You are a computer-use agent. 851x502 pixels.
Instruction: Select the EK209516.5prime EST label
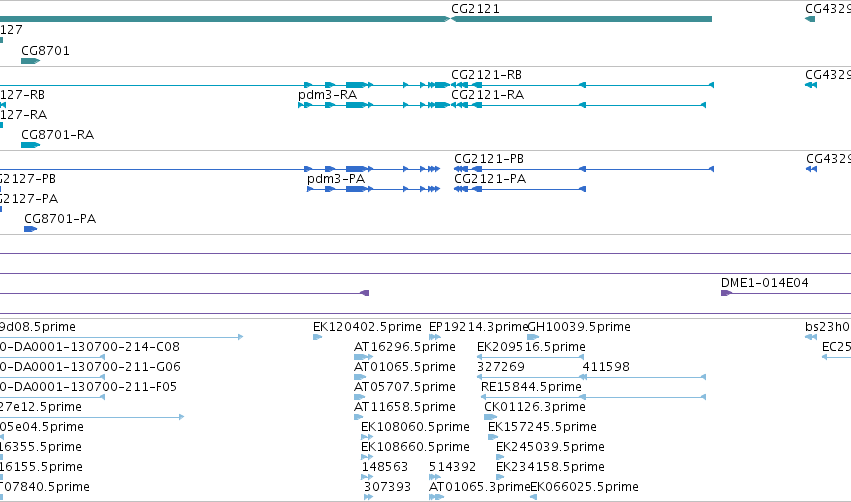(531, 347)
